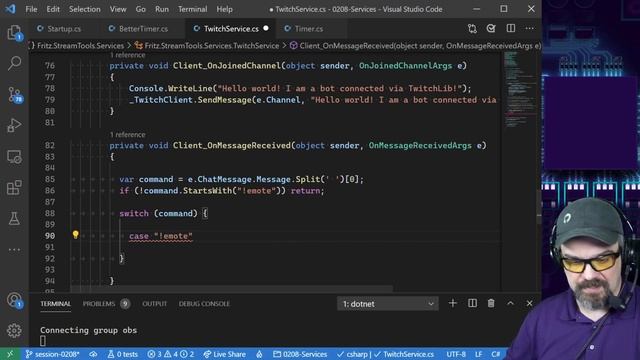
Task: Open the Run and Debug view
Action: click(x=14, y=125)
